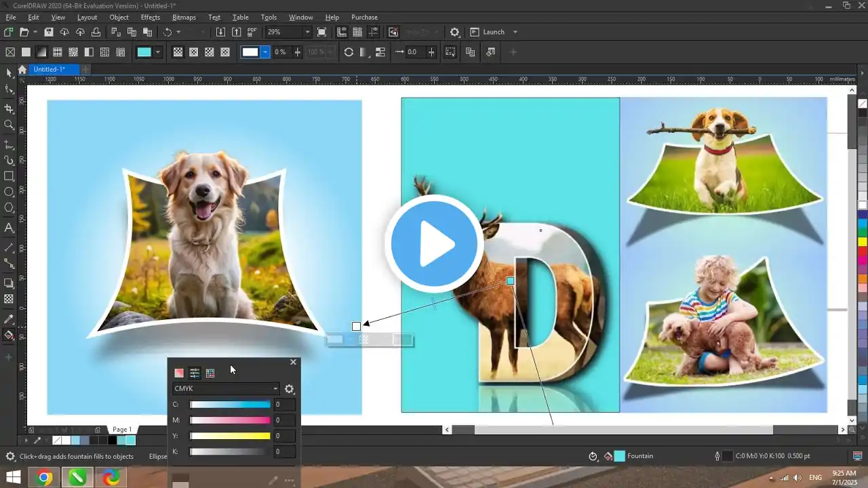
Task: Open the Bitmaps menu
Action: 184,17
